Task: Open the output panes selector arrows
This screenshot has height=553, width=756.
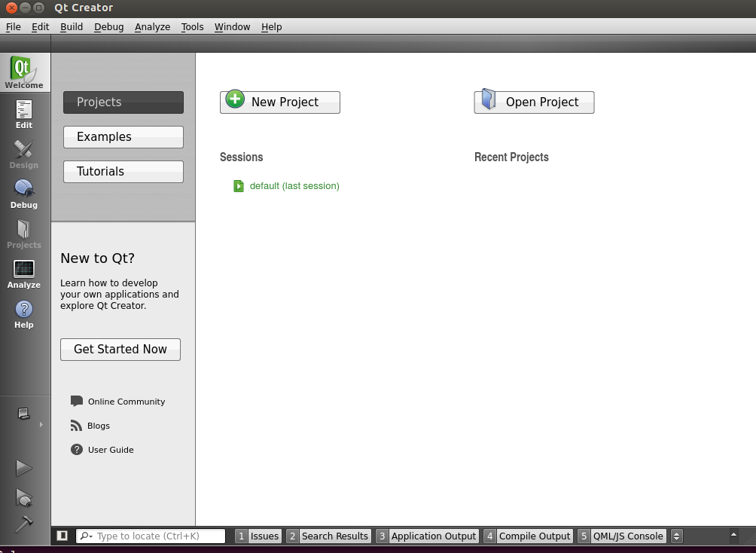Action: tap(676, 536)
